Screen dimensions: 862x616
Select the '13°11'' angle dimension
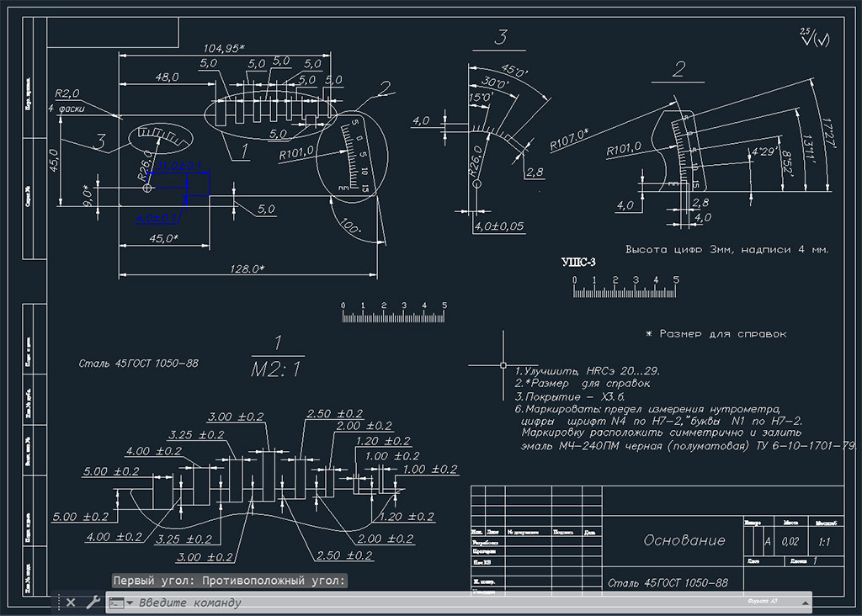[x=807, y=148]
